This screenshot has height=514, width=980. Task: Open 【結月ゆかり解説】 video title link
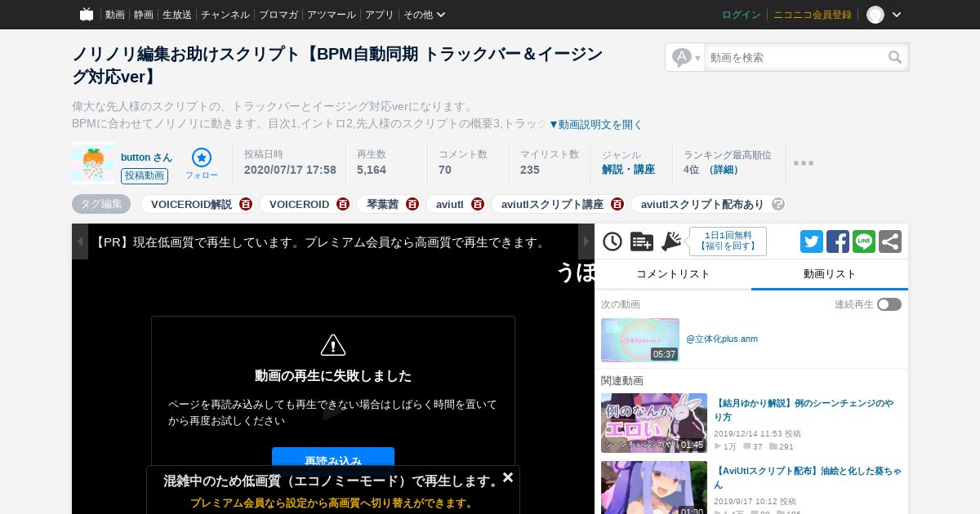[x=804, y=410]
